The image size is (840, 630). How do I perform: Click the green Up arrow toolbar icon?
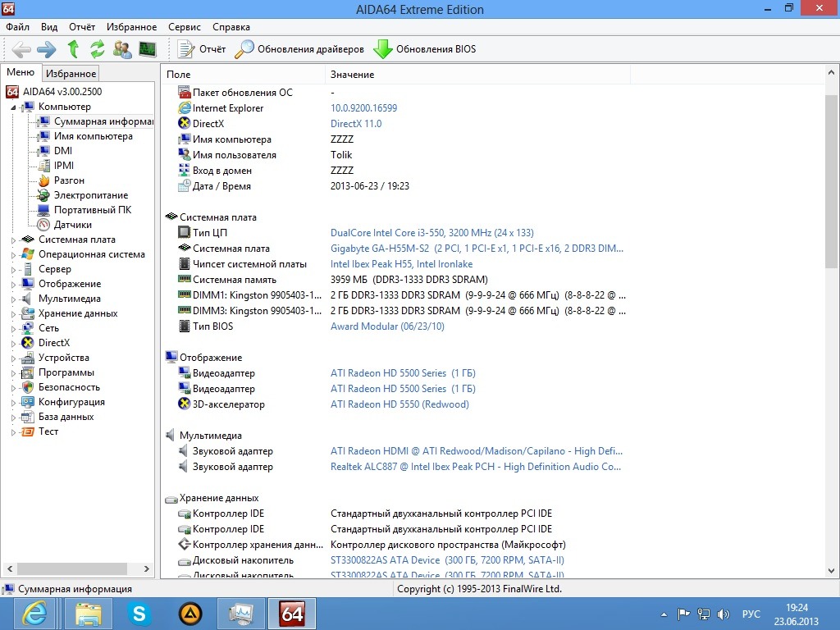pos(73,49)
